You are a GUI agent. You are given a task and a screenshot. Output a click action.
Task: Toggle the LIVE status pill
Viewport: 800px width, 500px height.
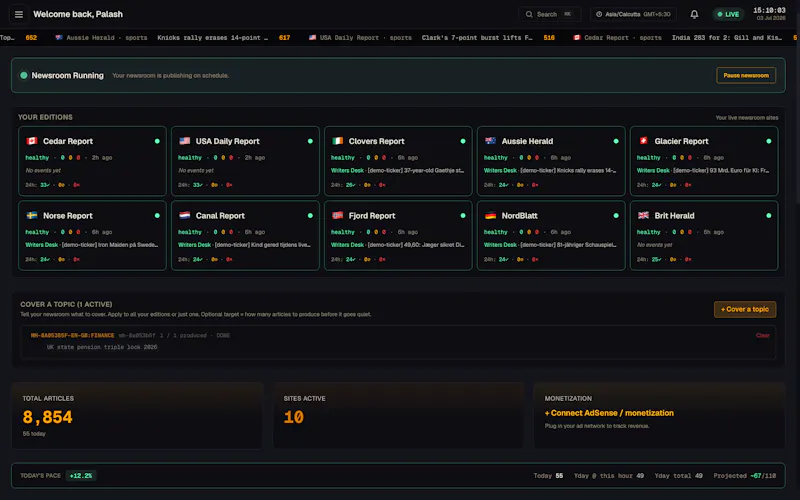(x=728, y=14)
